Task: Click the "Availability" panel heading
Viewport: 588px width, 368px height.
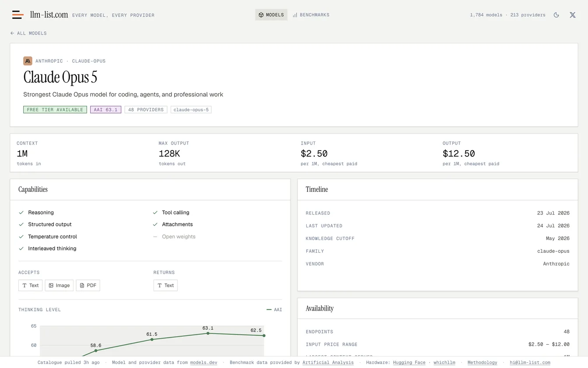Action: tap(320, 308)
